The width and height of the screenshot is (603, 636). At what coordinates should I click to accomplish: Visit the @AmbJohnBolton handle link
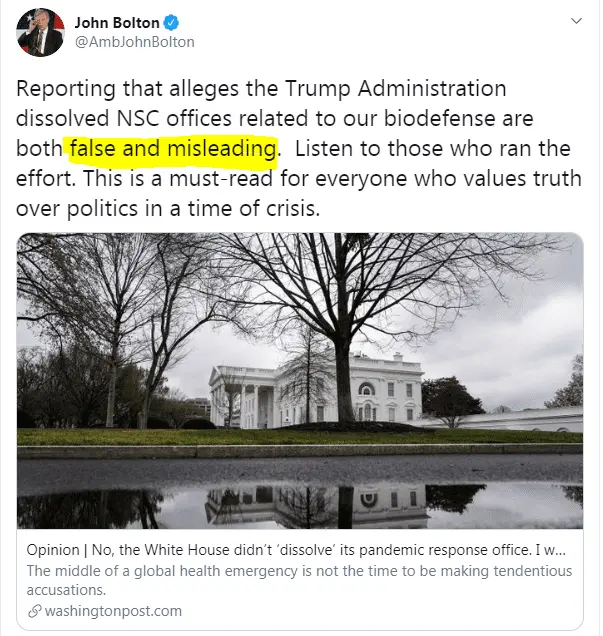tap(135, 42)
